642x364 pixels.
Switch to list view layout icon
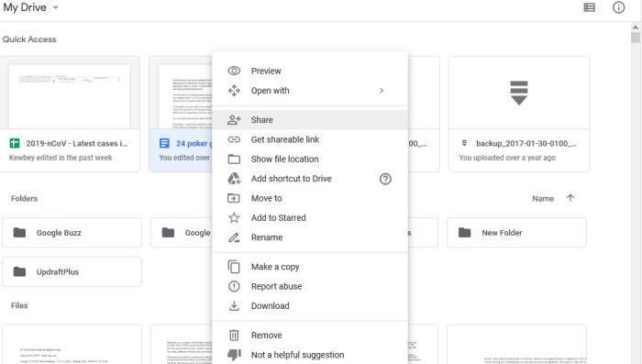[589, 7]
